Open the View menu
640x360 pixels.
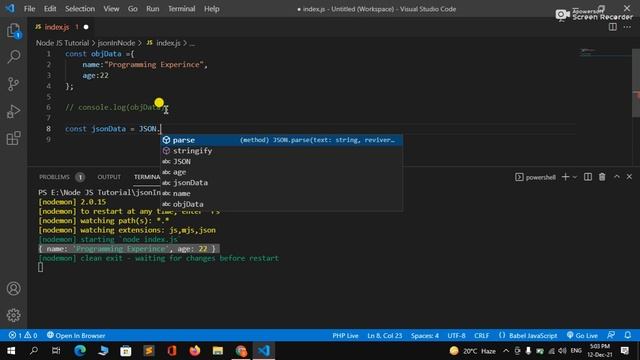[x=111, y=9]
